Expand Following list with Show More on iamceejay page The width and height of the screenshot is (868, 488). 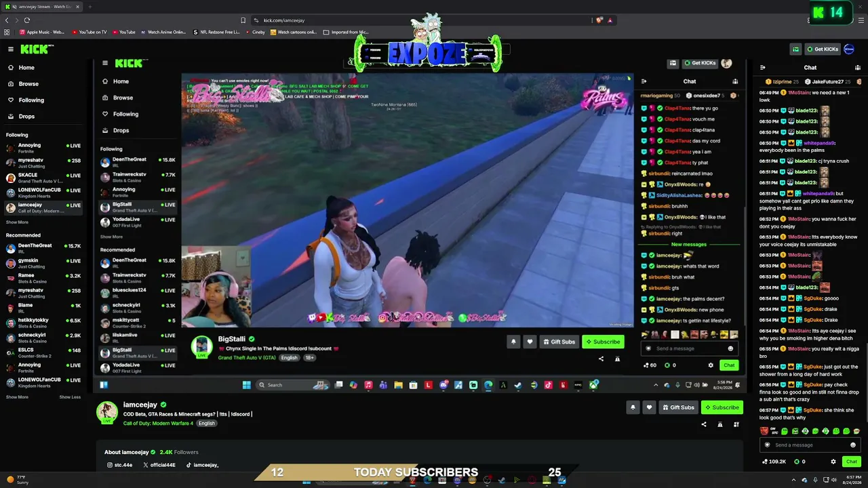(x=18, y=222)
